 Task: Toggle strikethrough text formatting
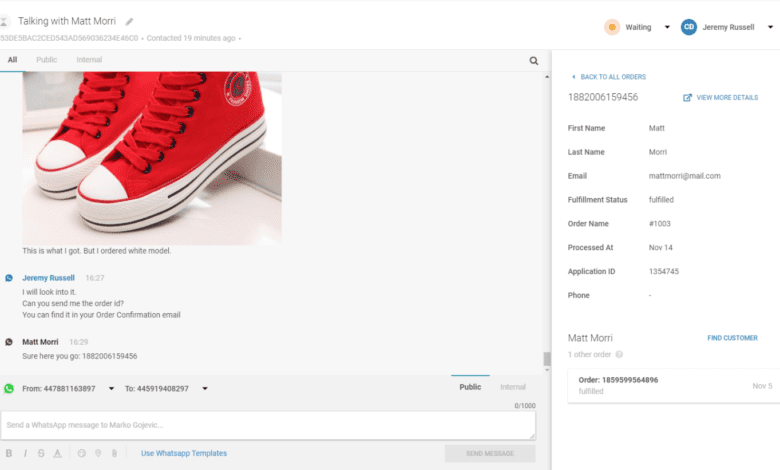click(x=41, y=453)
